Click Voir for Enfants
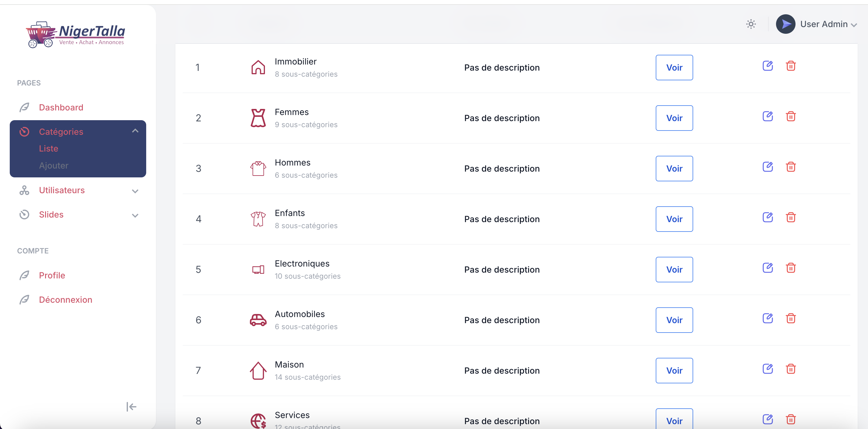This screenshot has height=429, width=868. [x=674, y=219]
